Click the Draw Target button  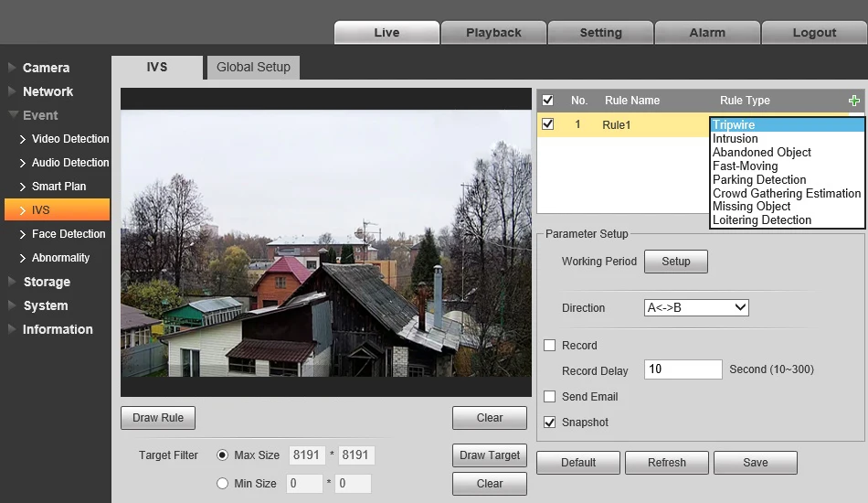click(x=490, y=455)
